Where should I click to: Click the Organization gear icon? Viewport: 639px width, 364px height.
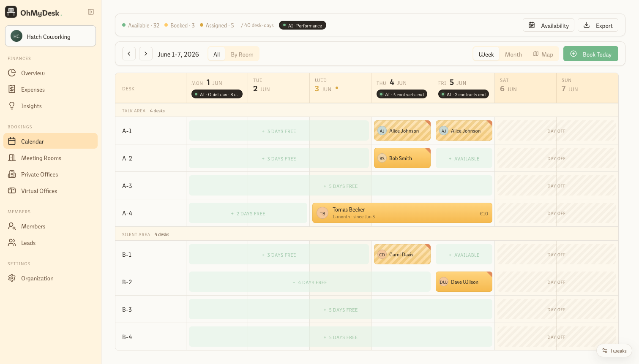tap(12, 278)
